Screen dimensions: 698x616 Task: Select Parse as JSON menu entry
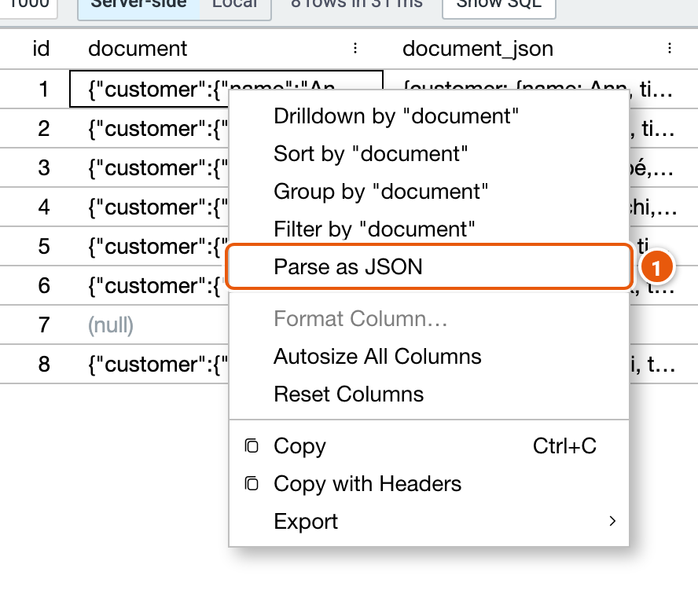coord(428,266)
